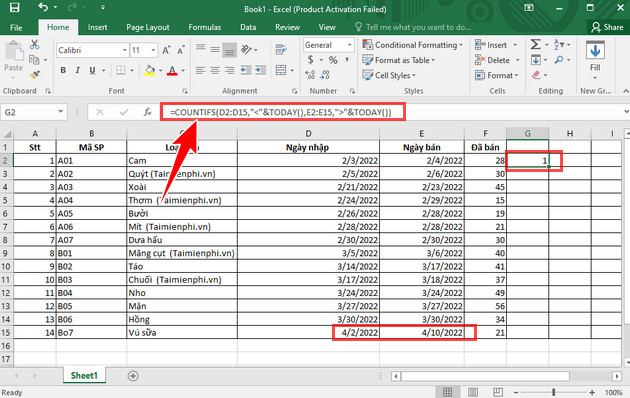The height and width of the screenshot is (398, 630).
Task: Select the Sheet1 tab
Action: (84, 376)
